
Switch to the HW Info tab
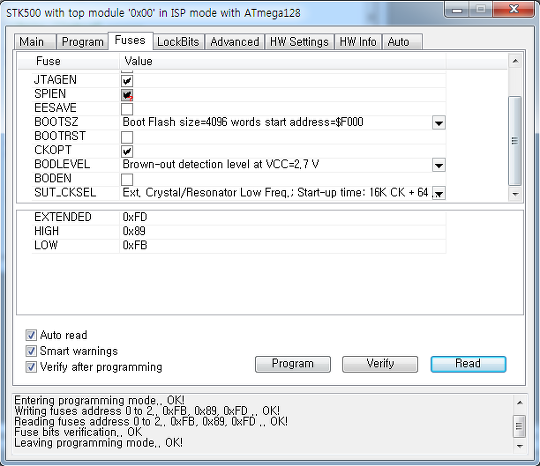(358, 42)
